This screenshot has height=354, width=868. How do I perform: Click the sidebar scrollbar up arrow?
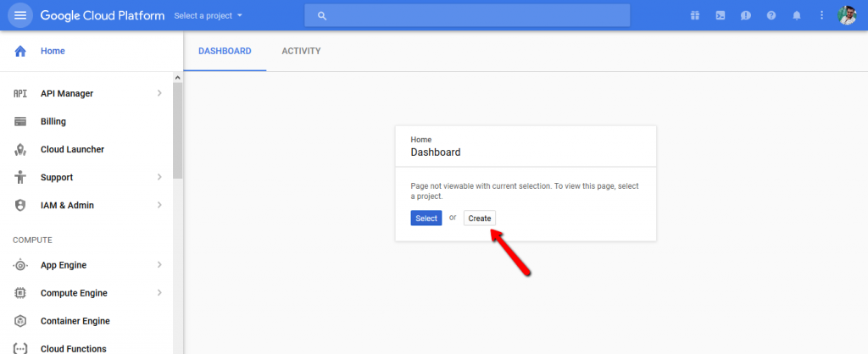177,78
